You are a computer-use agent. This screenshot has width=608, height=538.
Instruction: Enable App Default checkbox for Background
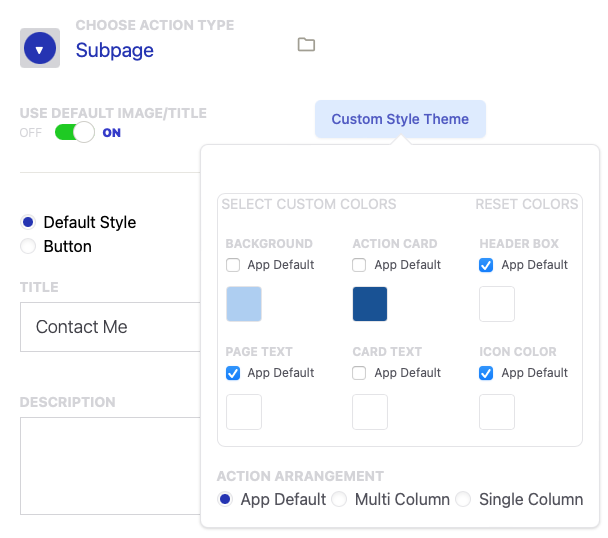tap(233, 265)
